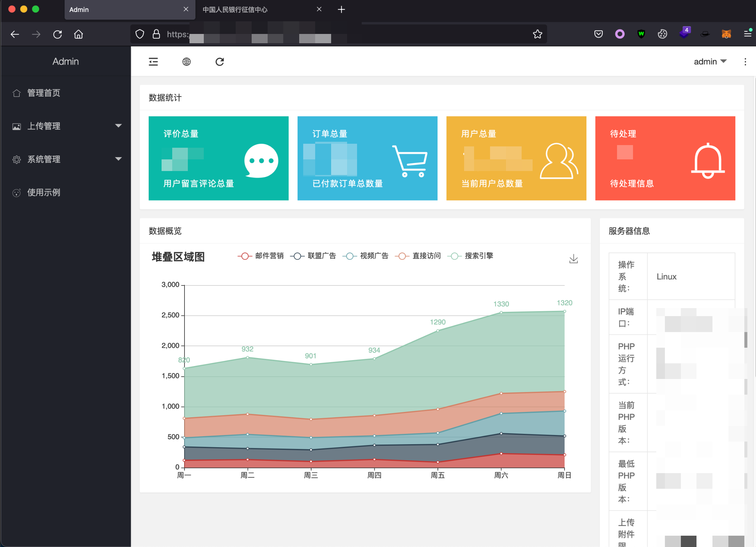Select 管理首页 in sidebar
This screenshot has width=756, height=547.
44,93
